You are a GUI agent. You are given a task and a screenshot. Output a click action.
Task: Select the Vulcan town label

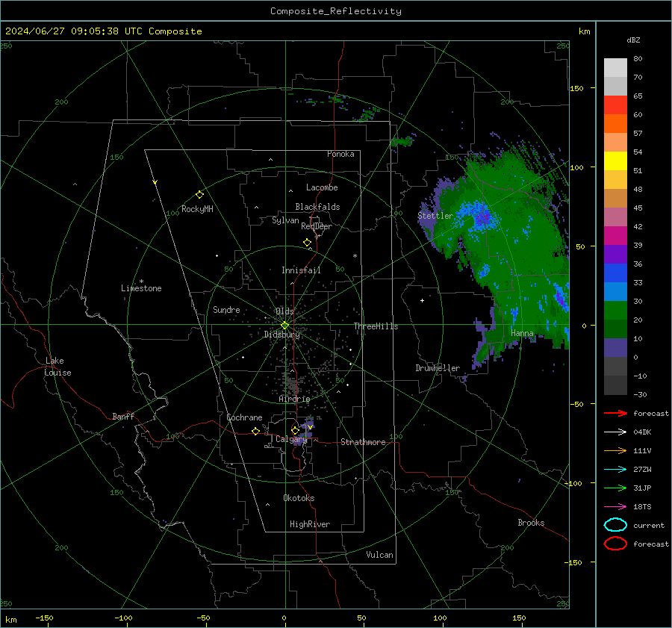[379, 555]
